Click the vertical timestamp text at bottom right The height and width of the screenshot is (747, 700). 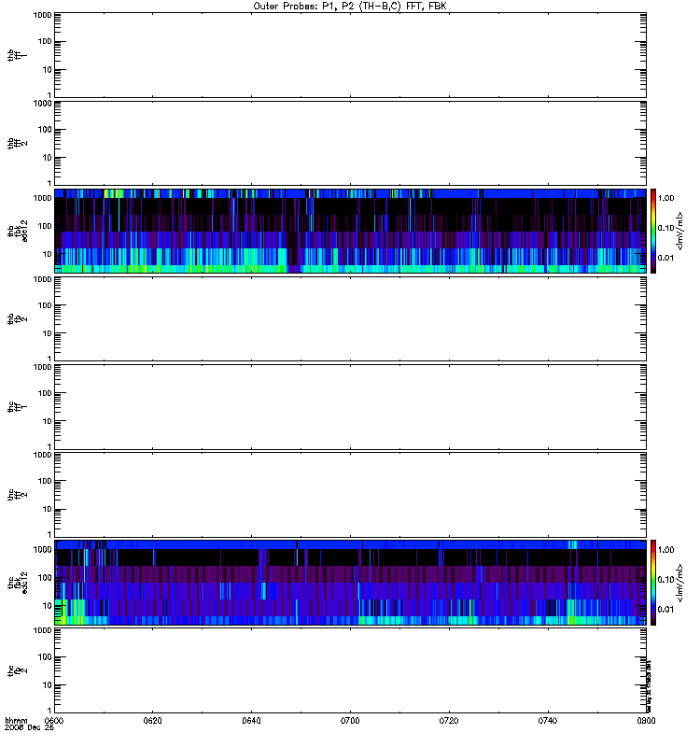coord(649,686)
